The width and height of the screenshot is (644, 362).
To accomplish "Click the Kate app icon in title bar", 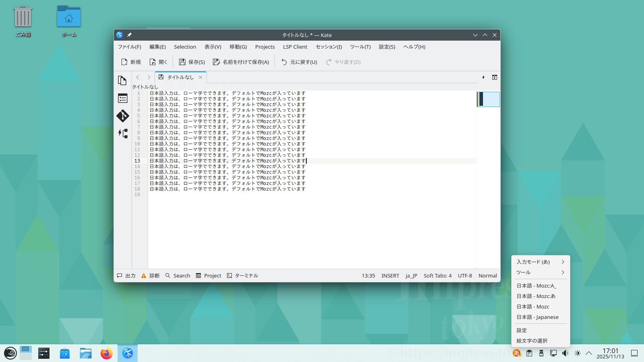I will [120, 35].
